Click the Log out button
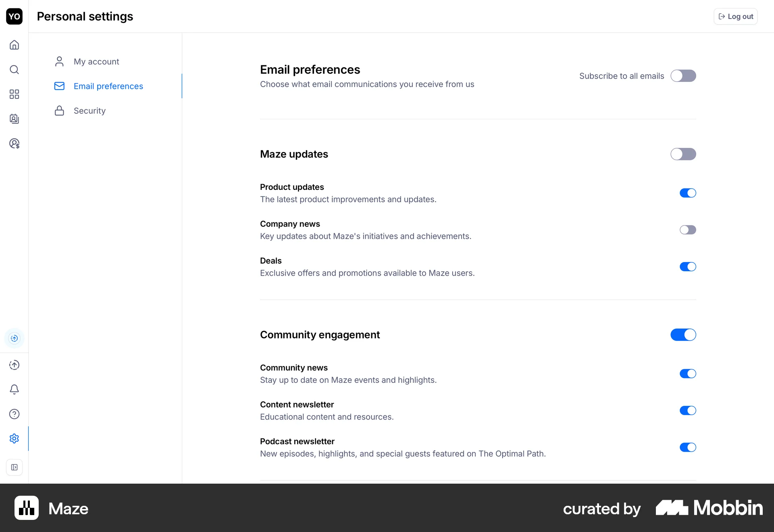Image resolution: width=774 pixels, height=532 pixels. [x=736, y=17]
